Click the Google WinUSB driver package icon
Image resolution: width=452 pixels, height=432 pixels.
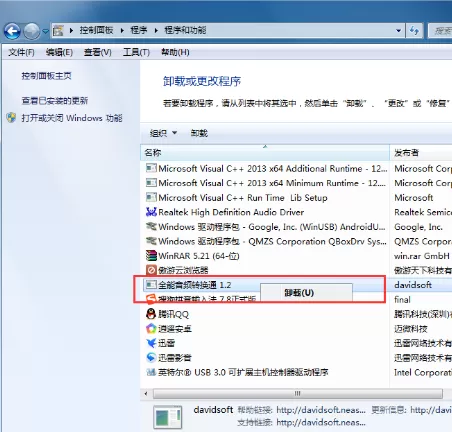151,226
